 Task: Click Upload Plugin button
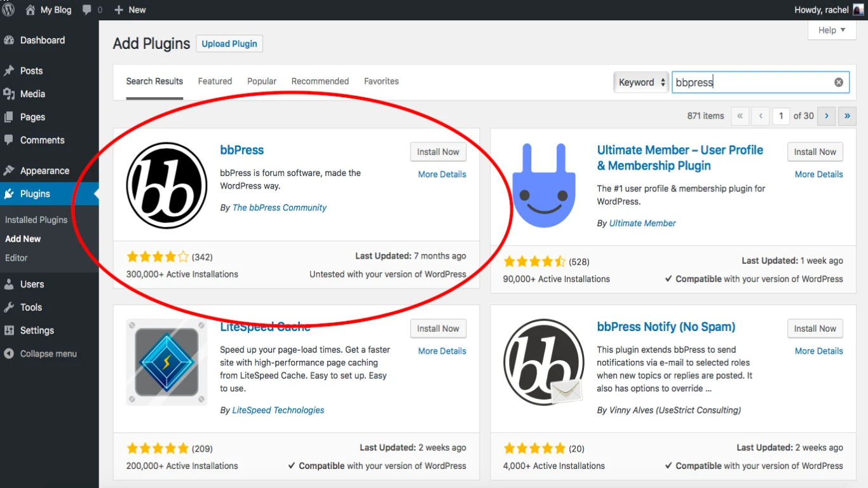[x=229, y=44]
